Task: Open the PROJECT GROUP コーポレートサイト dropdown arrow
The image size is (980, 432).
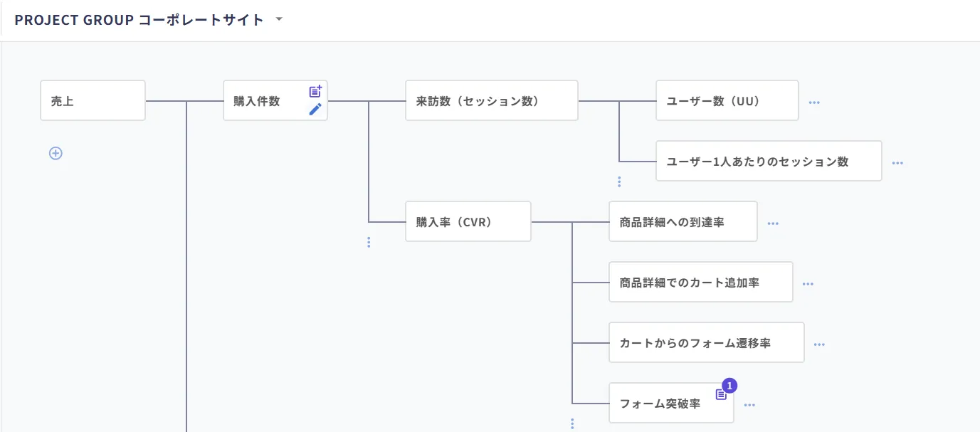Action: (279, 20)
